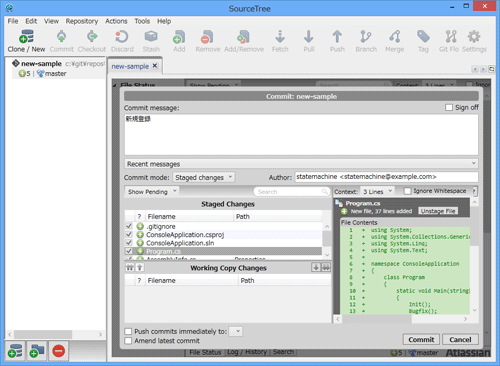Open Settings from the toolbar
Image resolution: width=500 pixels, height=366 pixels.
point(474,41)
